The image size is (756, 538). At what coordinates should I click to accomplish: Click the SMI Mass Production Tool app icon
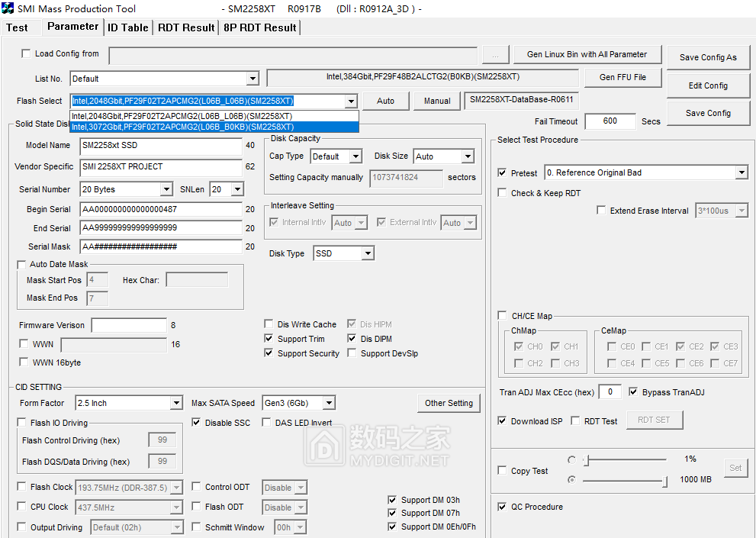coord(7,8)
